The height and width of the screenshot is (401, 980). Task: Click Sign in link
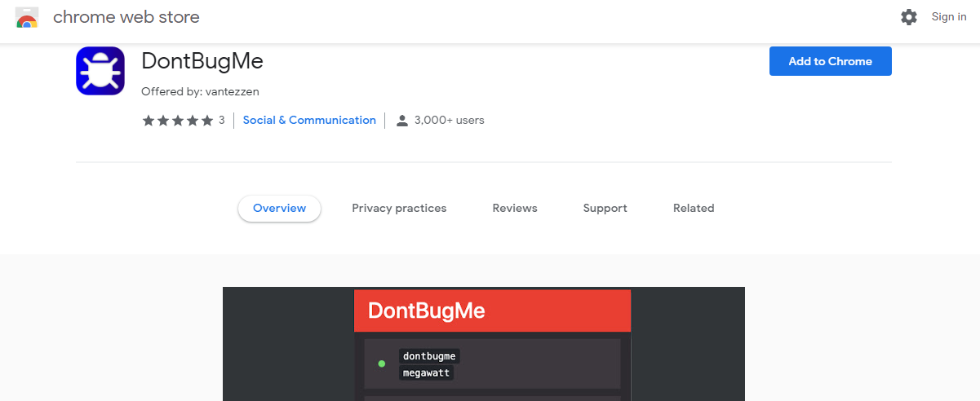point(949,17)
